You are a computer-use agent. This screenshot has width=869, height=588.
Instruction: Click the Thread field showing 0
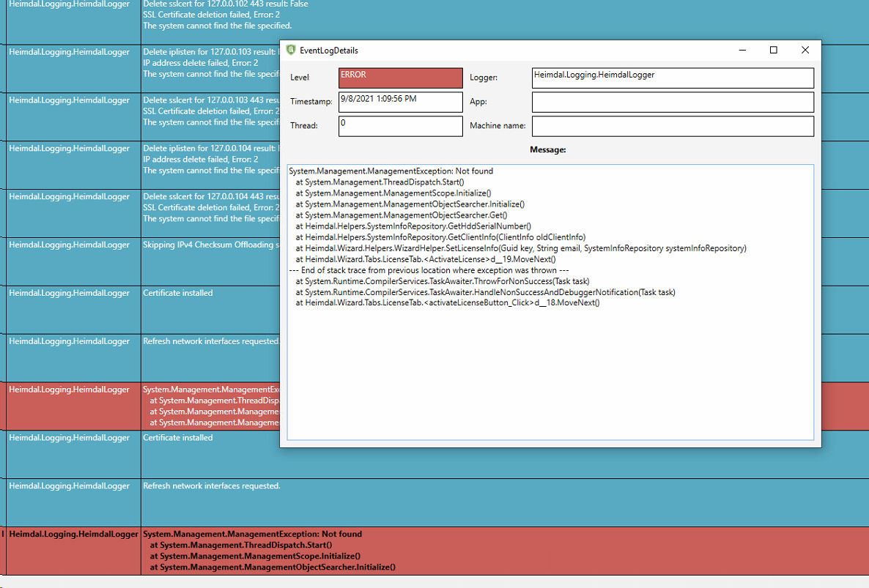tap(401, 126)
